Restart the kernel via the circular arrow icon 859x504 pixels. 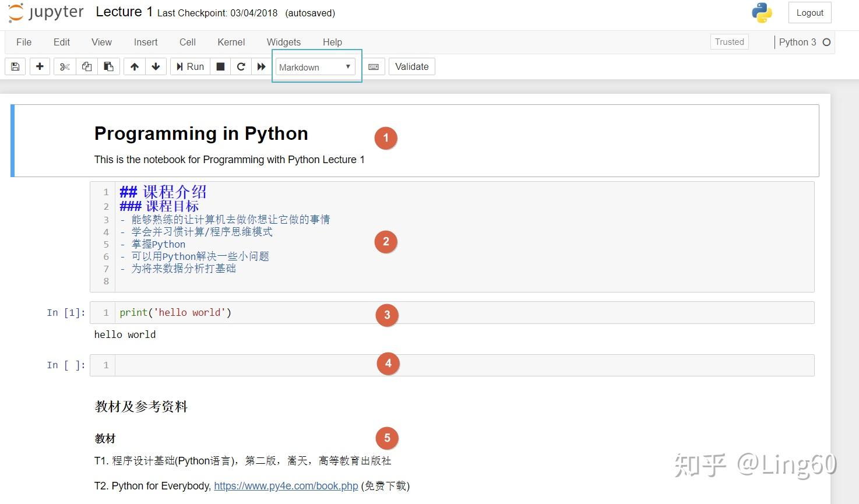tap(241, 66)
